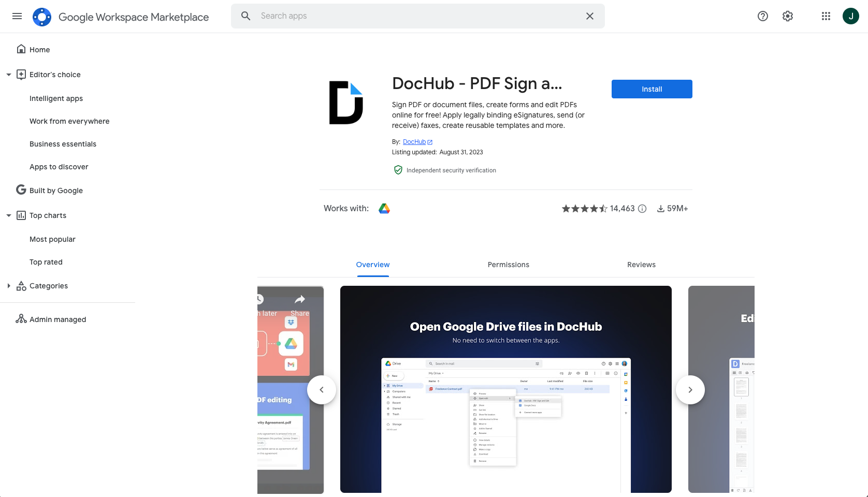Click inside the Search apps field

(x=417, y=16)
